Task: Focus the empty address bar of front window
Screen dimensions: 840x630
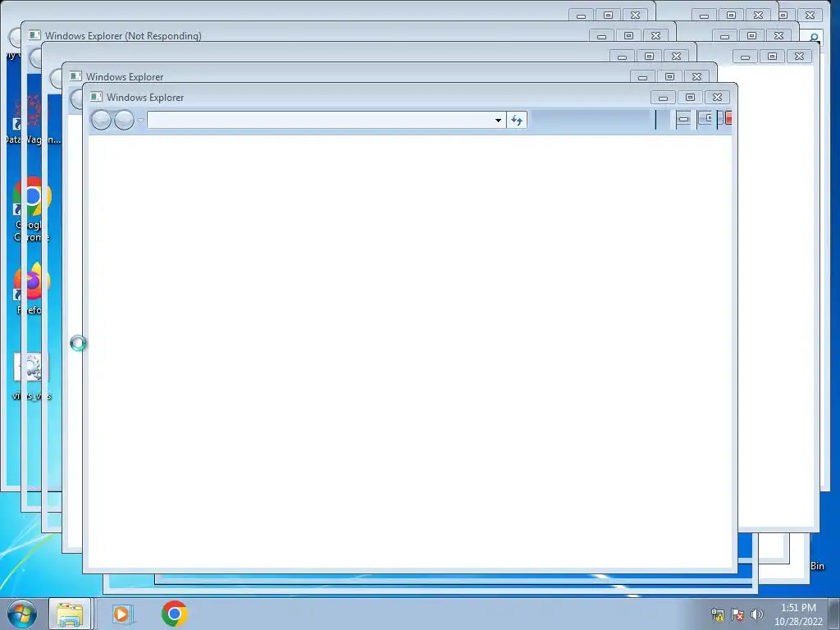Action: (x=319, y=120)
